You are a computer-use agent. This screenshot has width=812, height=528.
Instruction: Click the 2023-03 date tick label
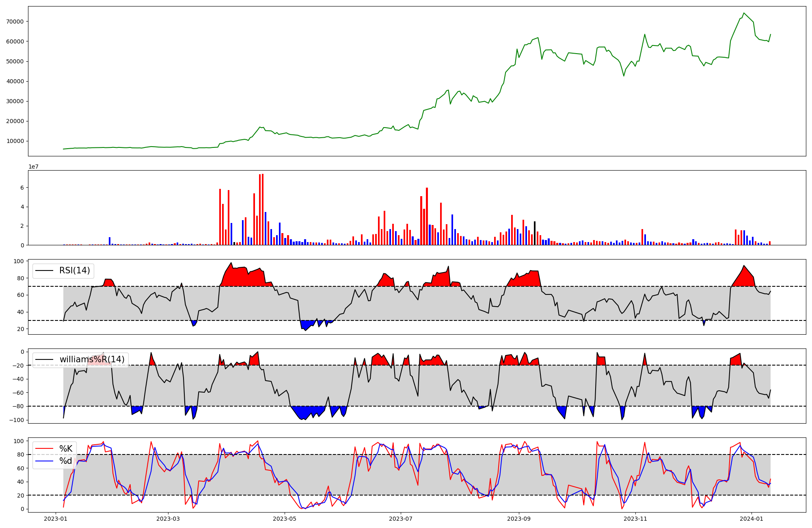tap(168, 519)
